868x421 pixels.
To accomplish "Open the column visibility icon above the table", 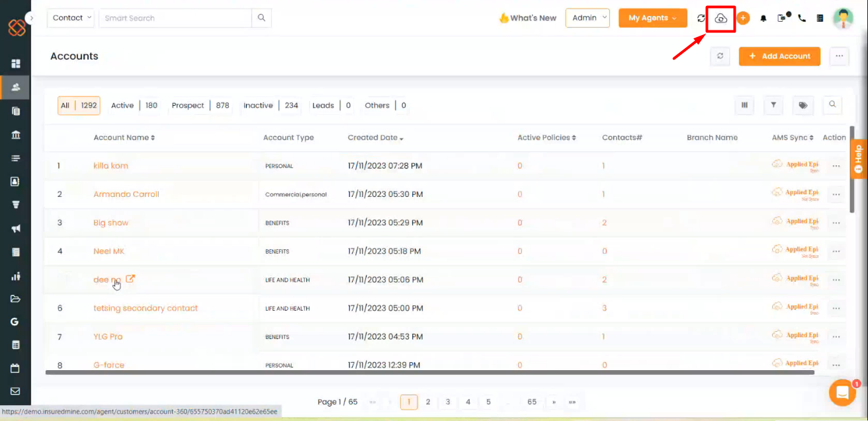I will click(x=744, y=105).
